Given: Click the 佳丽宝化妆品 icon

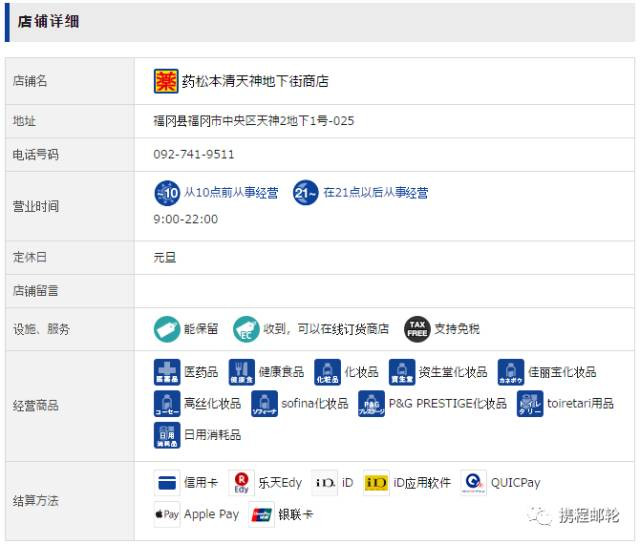Looking at the screenshot, I should 511,372.
